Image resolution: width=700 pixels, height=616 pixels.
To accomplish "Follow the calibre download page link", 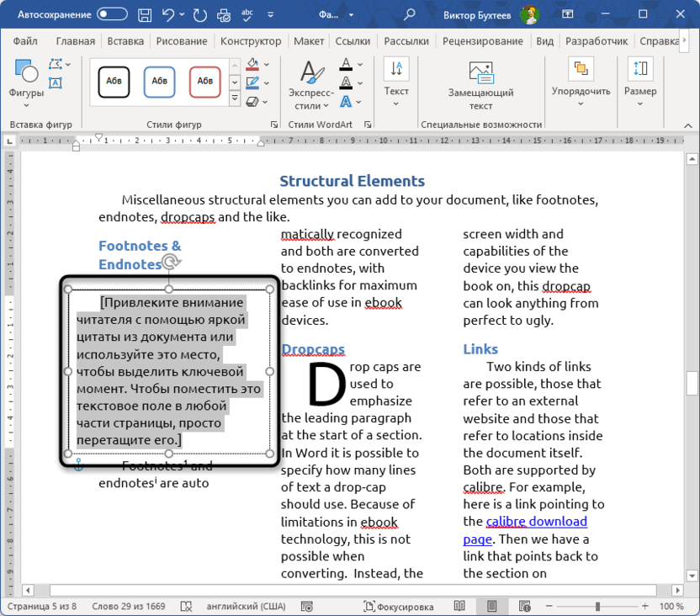I will [x=536, y=522].
